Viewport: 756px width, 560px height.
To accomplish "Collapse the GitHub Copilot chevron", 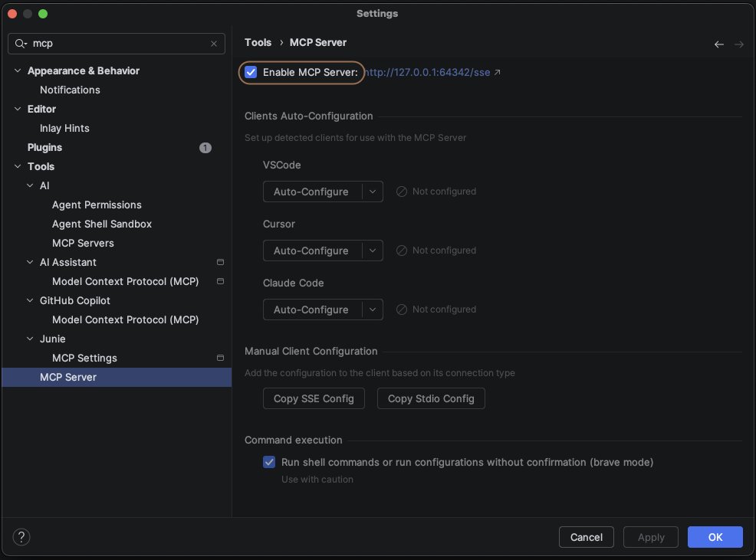I will coord(30,300).
